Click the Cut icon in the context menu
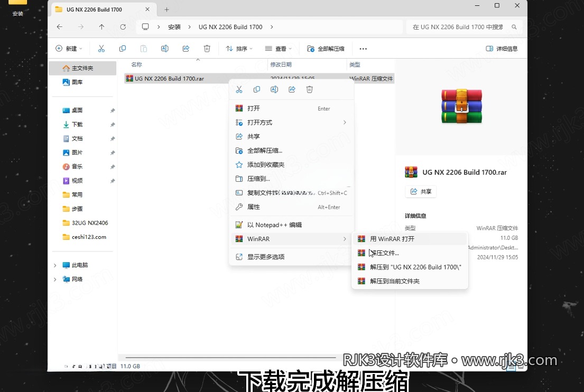This screenshot has width=584, height=392. pyautogui.click(x=239, y=89)
